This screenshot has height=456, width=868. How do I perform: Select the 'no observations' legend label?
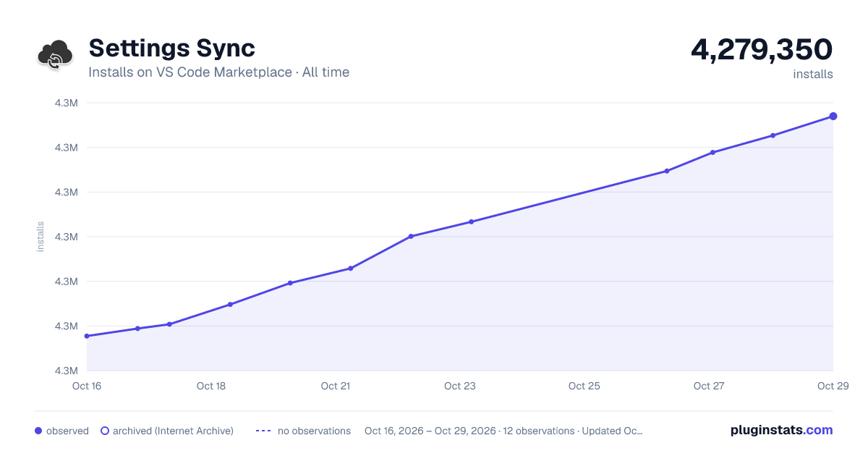coord(314,431)
